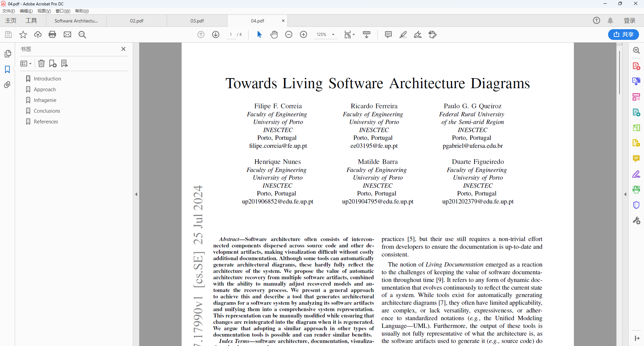This screenshot has height=346, width=644.
Task: Switch to the 02.pdf tab
Action: coord(137,21)
